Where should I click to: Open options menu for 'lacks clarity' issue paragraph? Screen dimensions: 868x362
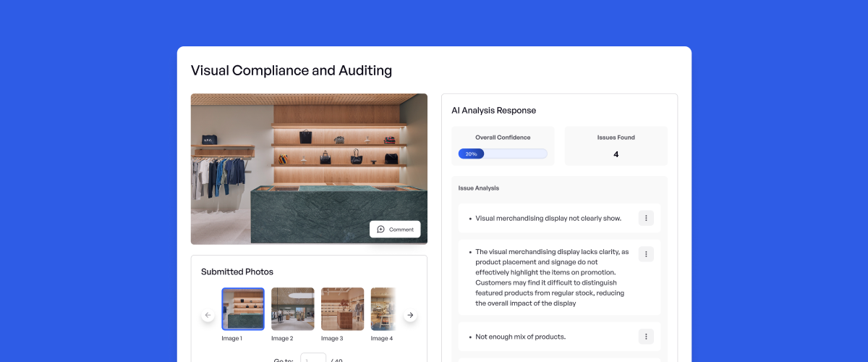(x=646, y=254)
